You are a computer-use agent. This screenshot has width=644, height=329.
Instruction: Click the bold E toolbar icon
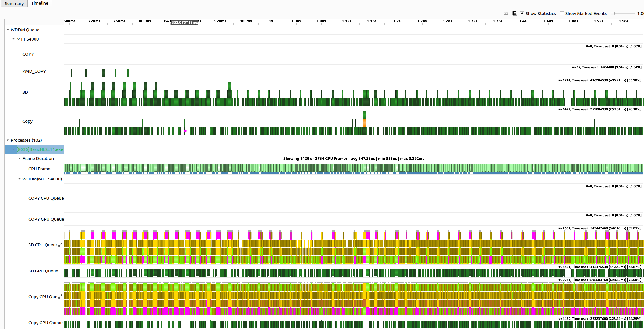[515, 14]
